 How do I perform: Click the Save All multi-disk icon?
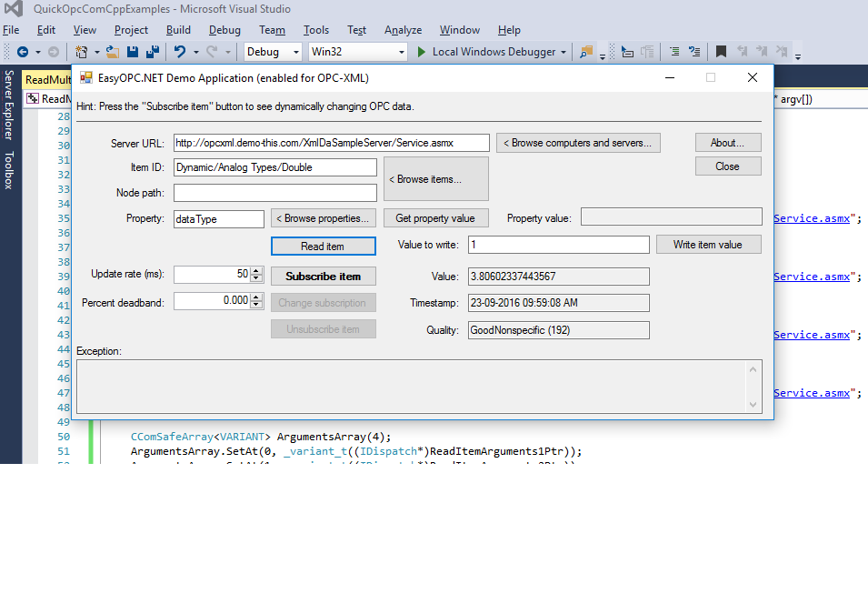[x=152, y=52]
